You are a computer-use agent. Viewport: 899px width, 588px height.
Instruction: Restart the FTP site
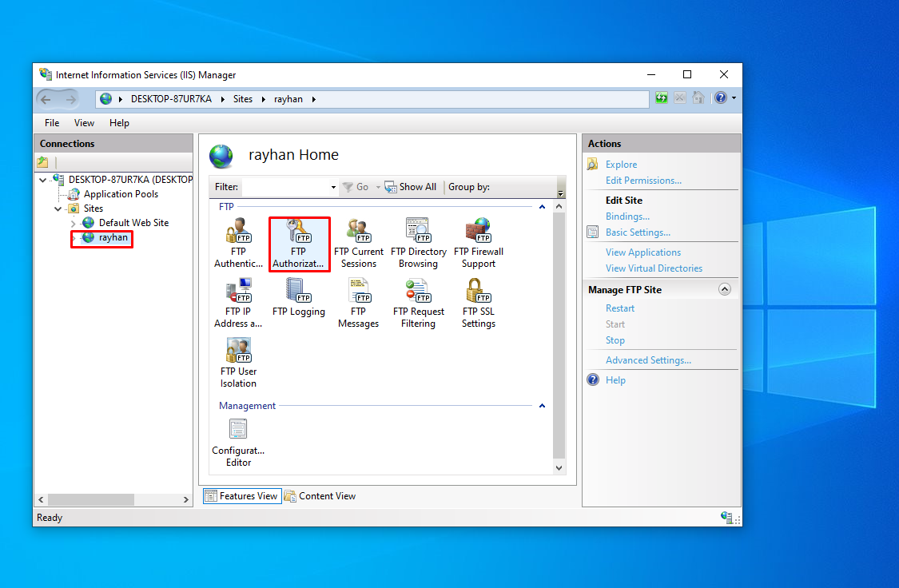coord(620,308)
